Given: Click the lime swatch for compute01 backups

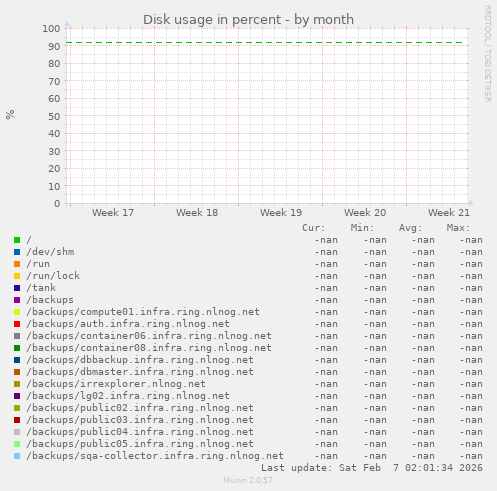Looking at the screenshot, I should [x=17, y=312].
